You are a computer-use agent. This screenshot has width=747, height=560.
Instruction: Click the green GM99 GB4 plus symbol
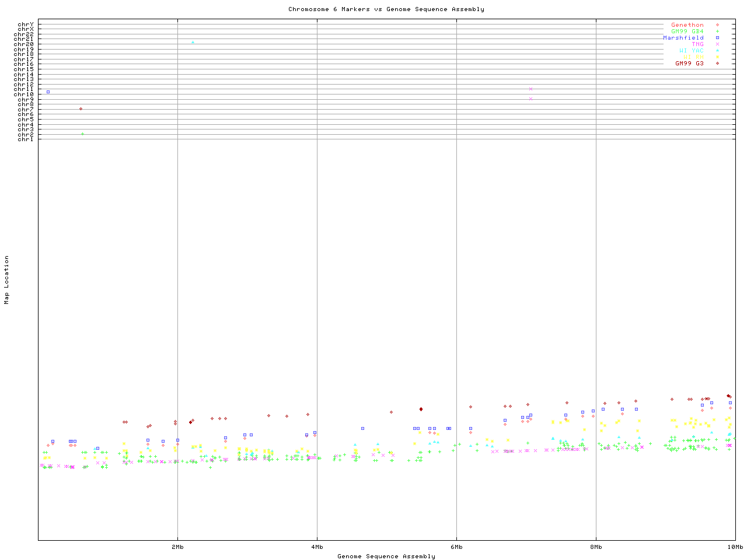(717, 32)
